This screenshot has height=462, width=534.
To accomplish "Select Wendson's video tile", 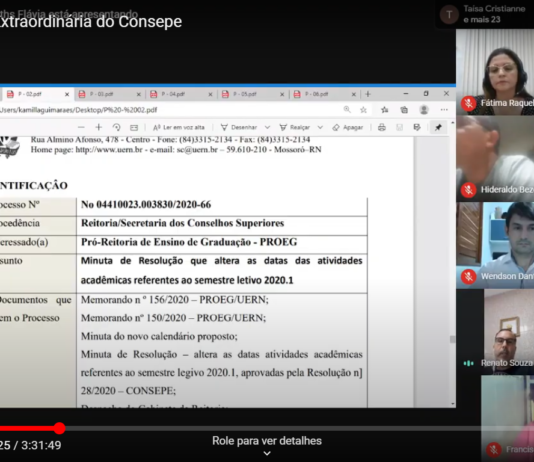I will click(x=495, y=245).
